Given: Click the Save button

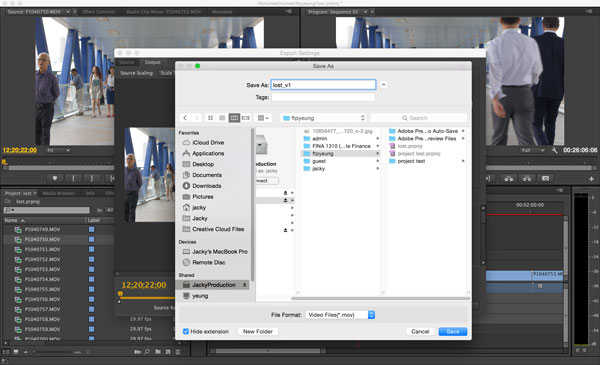Looking at the screenshot, I should click(453, 332).
